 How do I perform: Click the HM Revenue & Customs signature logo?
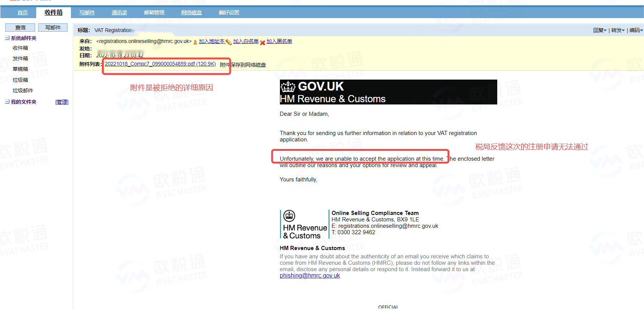point(305,224)
